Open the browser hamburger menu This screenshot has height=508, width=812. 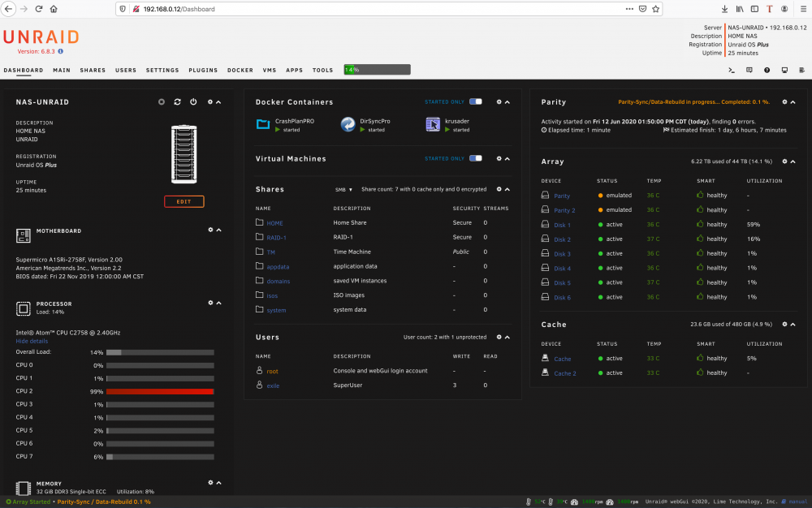pos(803,9)
